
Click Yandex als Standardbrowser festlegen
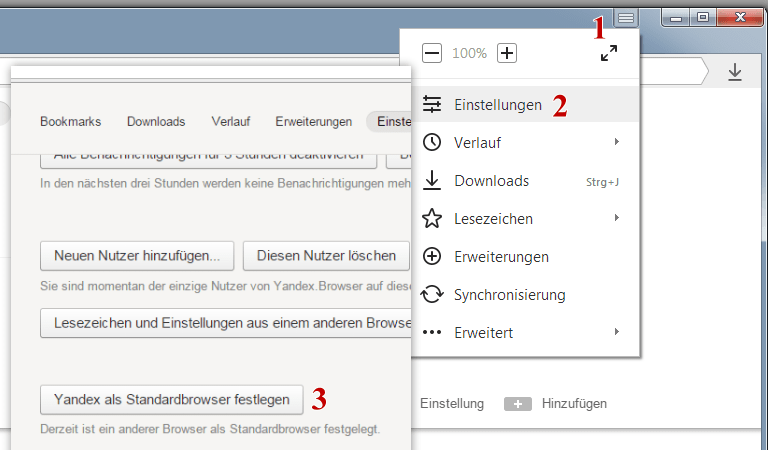coord(171,400)
